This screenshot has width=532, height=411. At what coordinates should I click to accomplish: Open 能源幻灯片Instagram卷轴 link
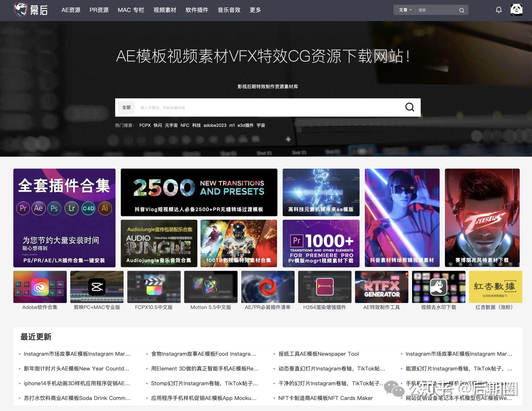[x=459, y=369]
